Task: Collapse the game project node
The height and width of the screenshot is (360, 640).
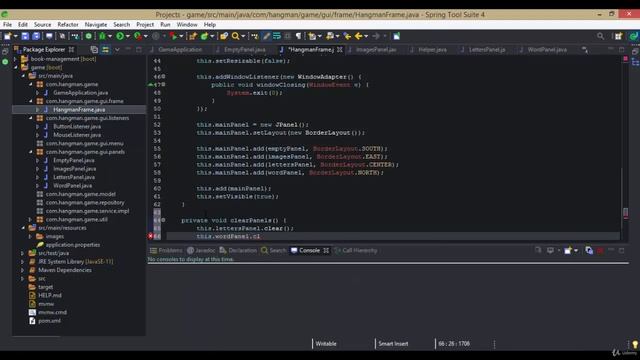Action: click(16, 67)
